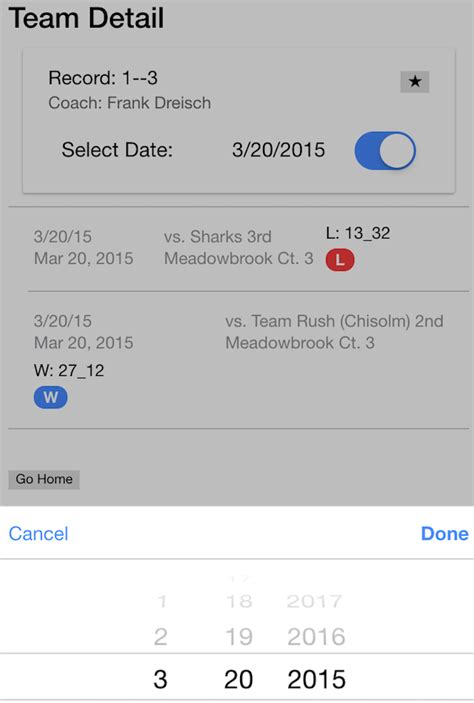Choose day 18 in picker wheel
The height and width of the screenshot is (703, 474).
click(x=239, y=601)
